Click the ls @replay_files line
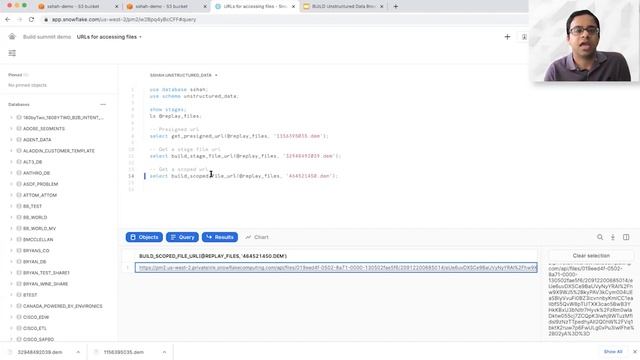640x360 pixels. tap(176, 116)
